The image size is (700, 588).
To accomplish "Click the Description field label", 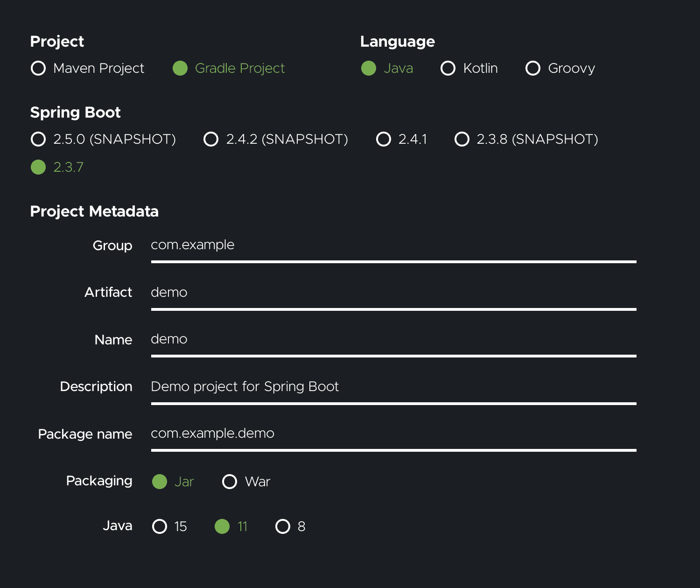I will click(96, 387).
